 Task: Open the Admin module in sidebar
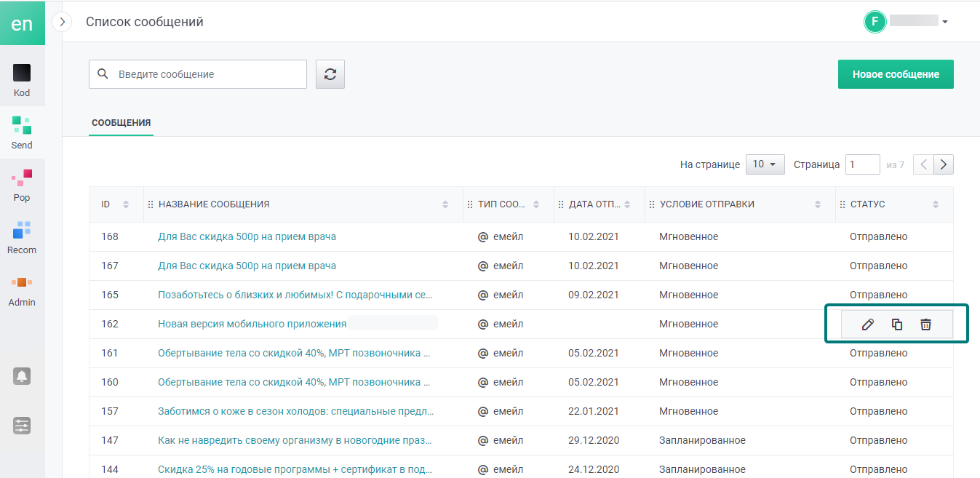(x=22, y=290)
